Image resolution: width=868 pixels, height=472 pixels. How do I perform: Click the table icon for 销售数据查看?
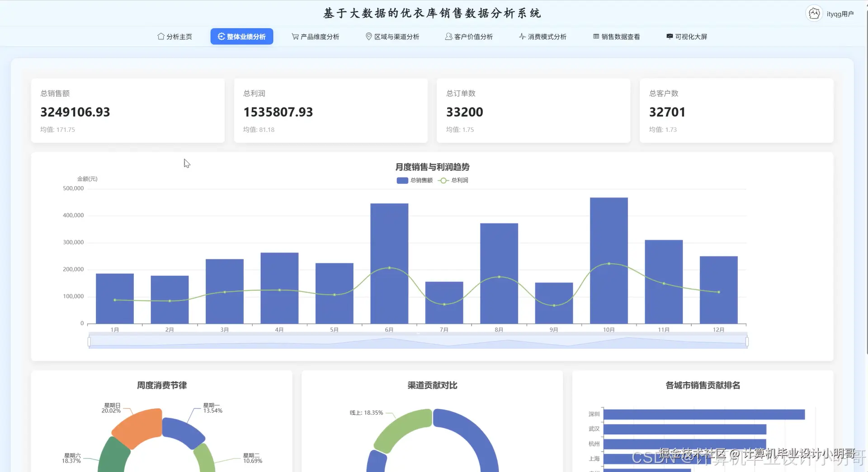(596, 37)
